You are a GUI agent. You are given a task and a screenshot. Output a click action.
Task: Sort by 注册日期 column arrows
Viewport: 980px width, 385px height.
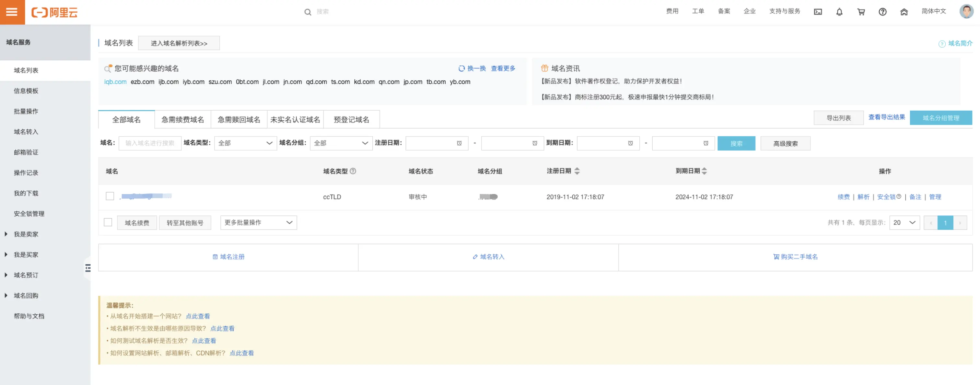(x=577, y=171)
